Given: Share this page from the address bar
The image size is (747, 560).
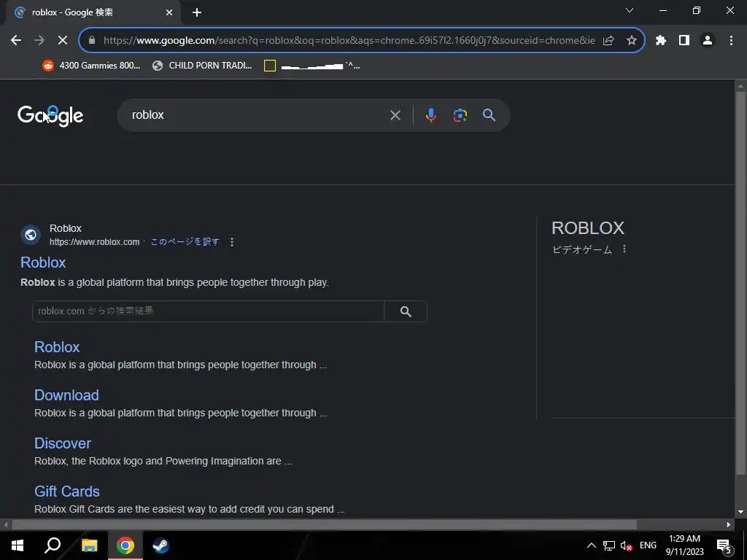Looking at the screenshot, I should 608,41.
